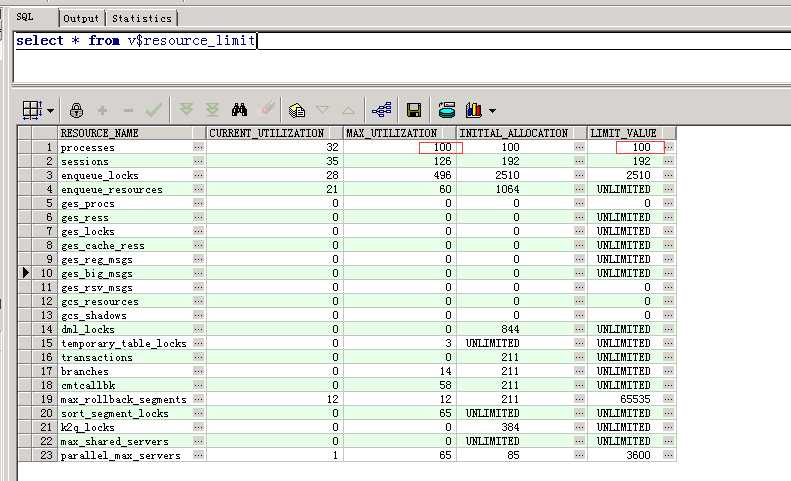Screen dimensions: 791x481
Task: Click the previous record up-triangle icon
Action: point(348,110)
